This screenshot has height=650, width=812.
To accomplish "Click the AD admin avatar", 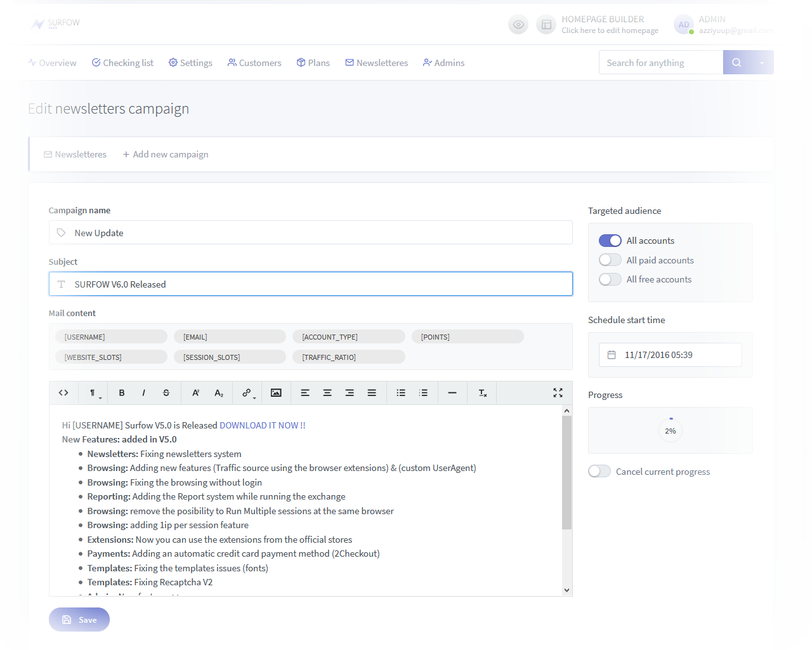I will coord(684,25).
